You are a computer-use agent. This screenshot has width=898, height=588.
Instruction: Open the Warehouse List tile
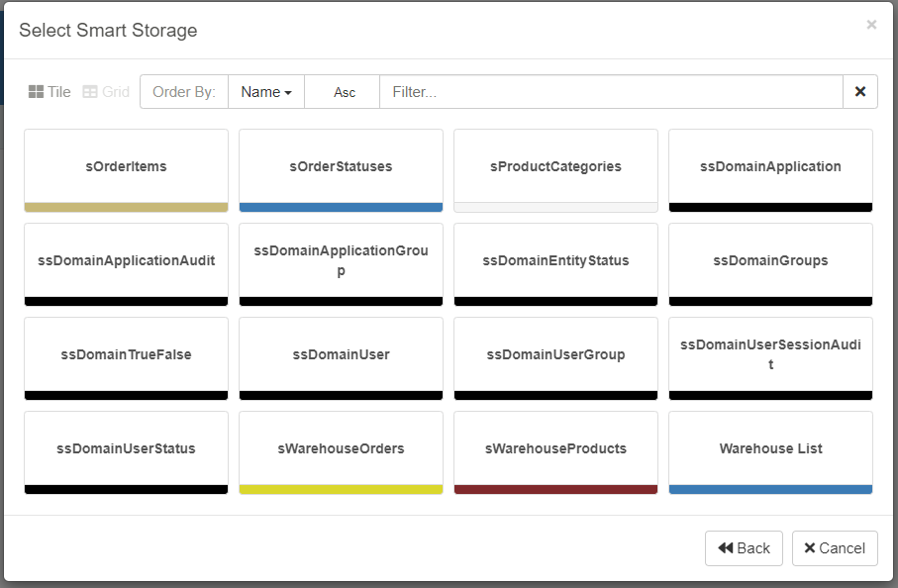(770, 449)
